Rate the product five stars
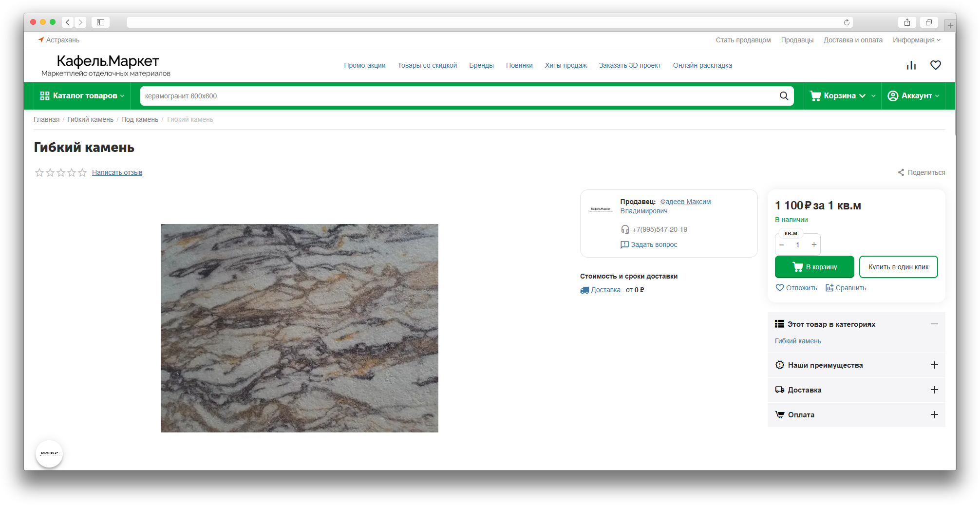The image size is (980, 505). 82,172
